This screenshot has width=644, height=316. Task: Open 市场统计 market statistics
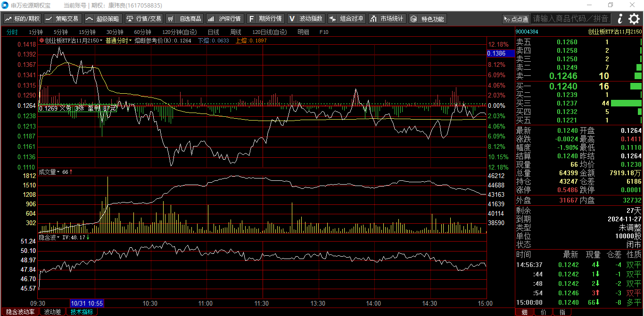pyautogui.click(x=387, y=19)
